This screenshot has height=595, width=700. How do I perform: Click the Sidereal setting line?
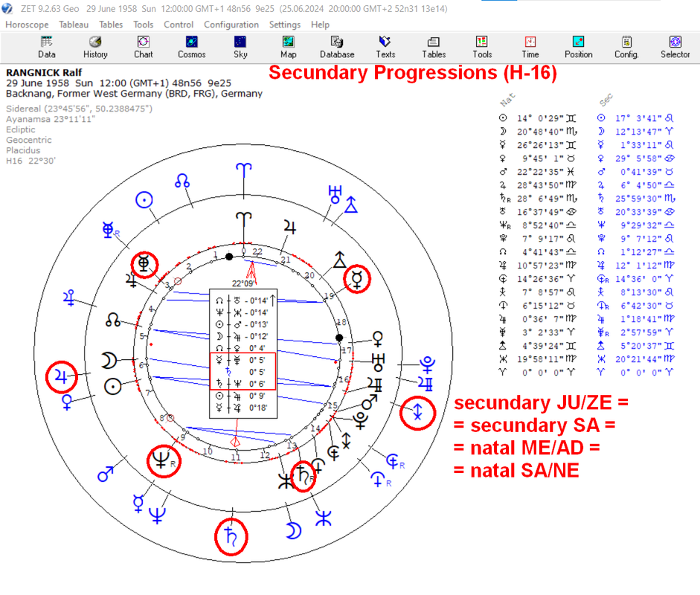(x=79, y=109)
